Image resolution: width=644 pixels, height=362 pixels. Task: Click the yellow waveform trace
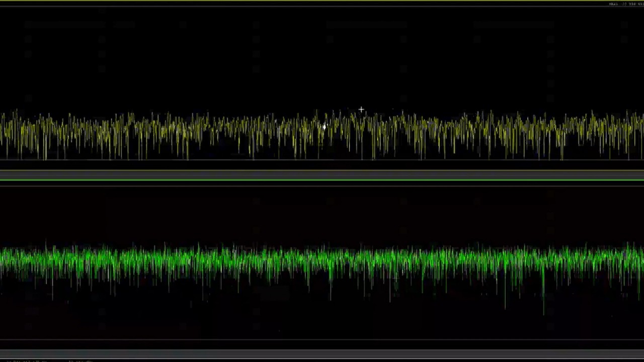point(322,135)
